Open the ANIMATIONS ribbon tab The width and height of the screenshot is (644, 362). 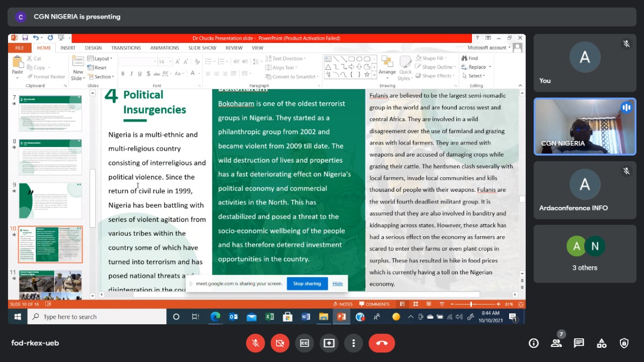tap(165, 48)
